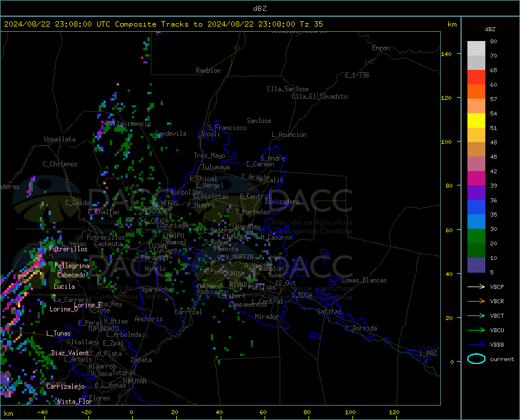Click the blue VBBB arrow icon
520x420 pixels.
476,344
